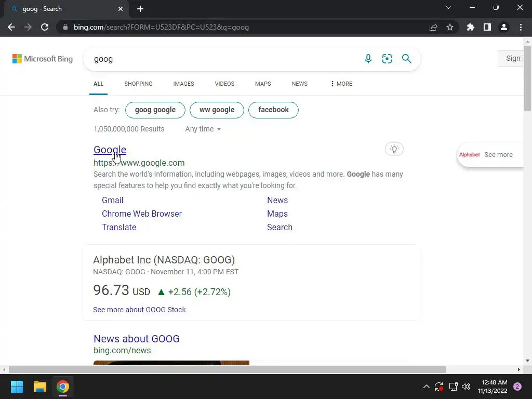Click the Sign in button
Image resolution: width=532 pixels, height=399 pixels.
[511, 58]
